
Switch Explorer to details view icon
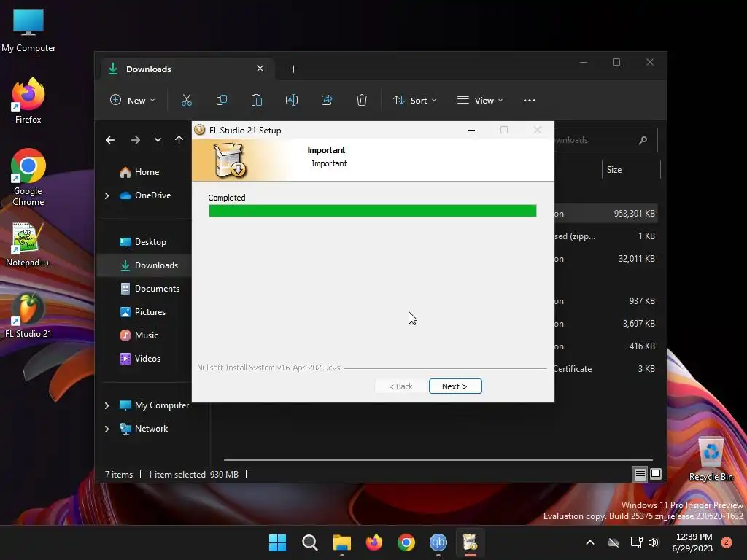point(640,474)
